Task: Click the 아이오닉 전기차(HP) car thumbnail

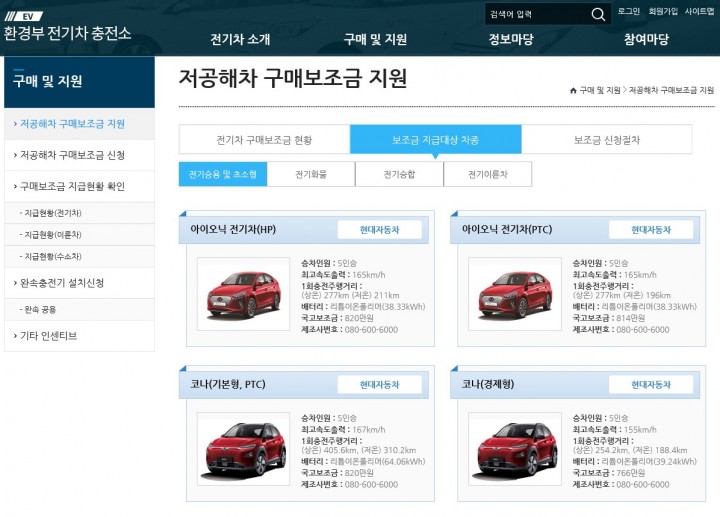Action: point(243,294)
